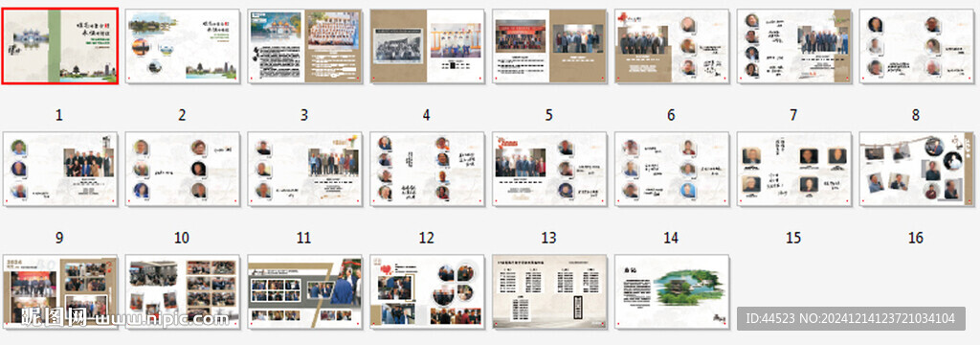Select slide with gray diagonal band photos

pyautogui.click(x=304, y=291)
